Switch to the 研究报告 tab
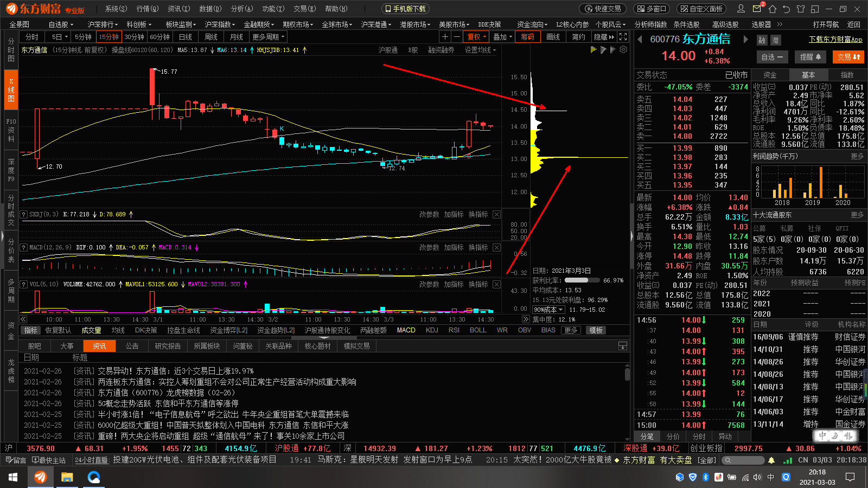Image resolution: width=868 pixels, height=488 pixels. (x=168, y=346)
